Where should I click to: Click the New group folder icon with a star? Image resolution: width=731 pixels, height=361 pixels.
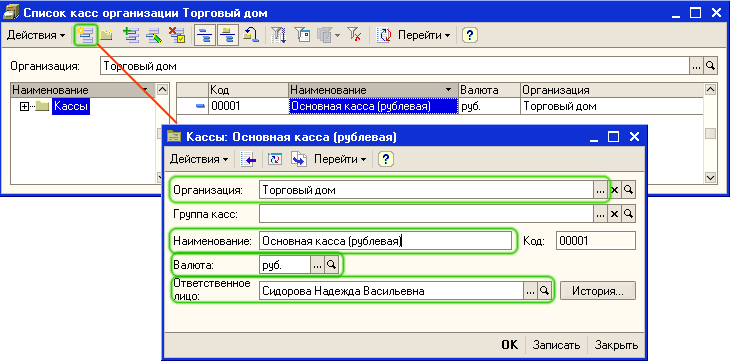click(x=108, y=35)
